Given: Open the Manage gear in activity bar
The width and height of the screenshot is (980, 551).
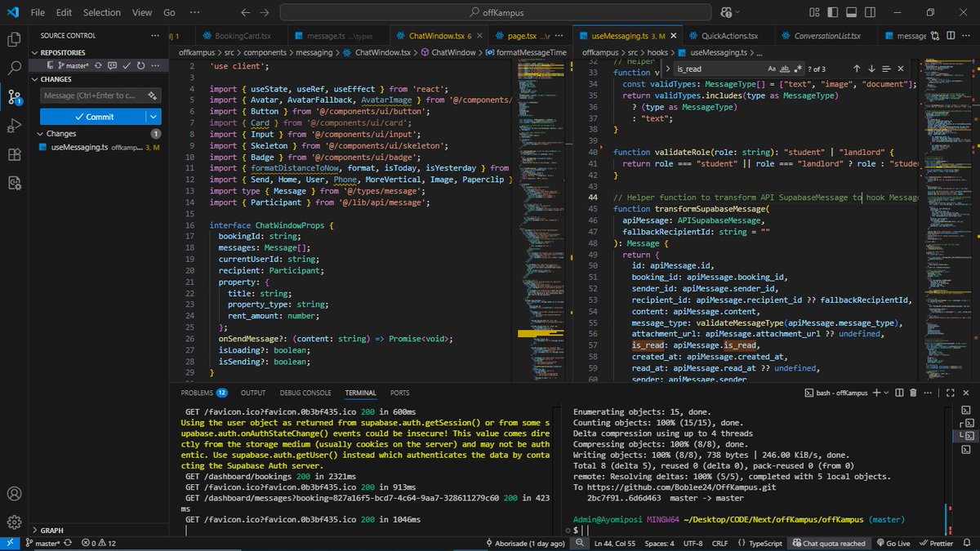Looking at the screenshot, I should (x=14, y=522).
